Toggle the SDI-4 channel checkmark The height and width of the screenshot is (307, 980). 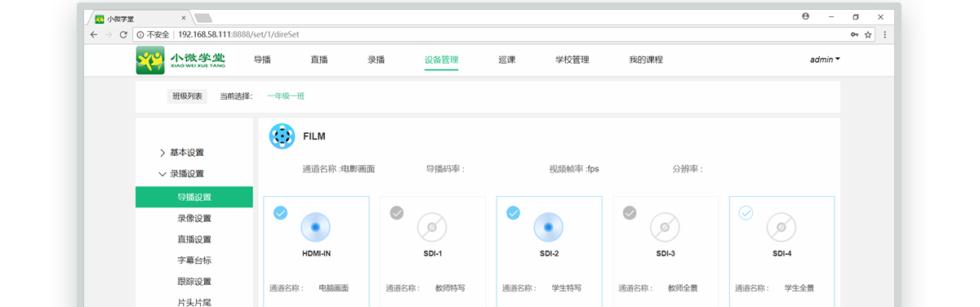pos(746,213)
